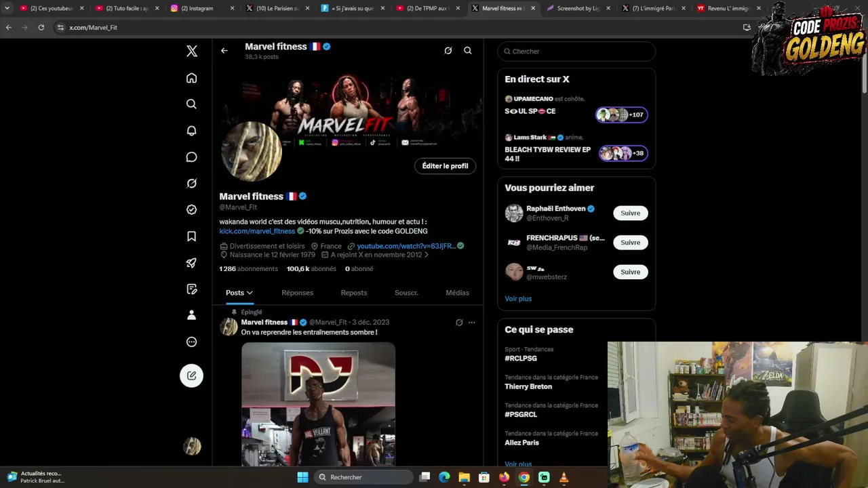Open the verified badge icon in sidebar
Image resolution: width=868 pixels, height=488 pixels.
[x=191, y=210]
